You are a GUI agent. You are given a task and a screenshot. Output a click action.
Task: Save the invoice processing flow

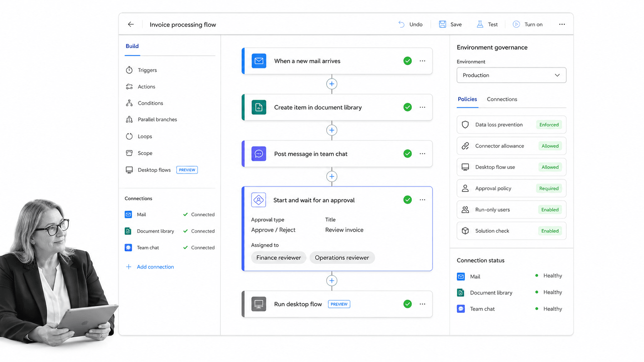pyautogui.click(x=450, y=24)
